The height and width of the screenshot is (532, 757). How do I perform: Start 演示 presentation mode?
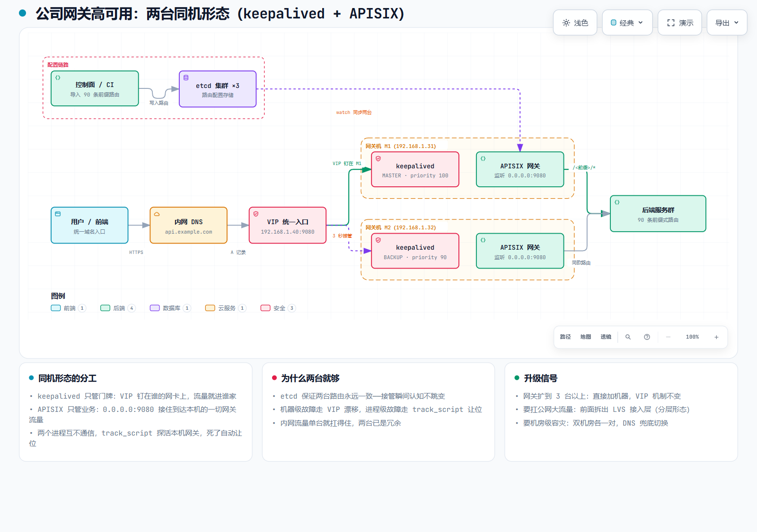(x=680, y=23)
